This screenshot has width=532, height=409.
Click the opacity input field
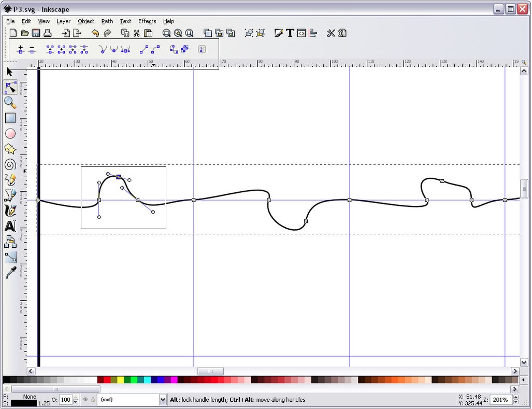tap(65, 400)
